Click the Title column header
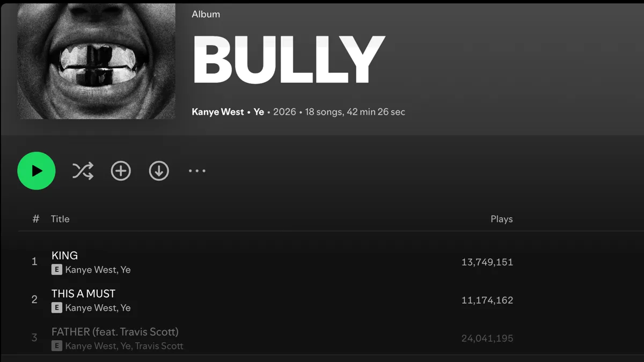Image resolution: width=644 pixels, height=362 pixels. tap(60, 219)
